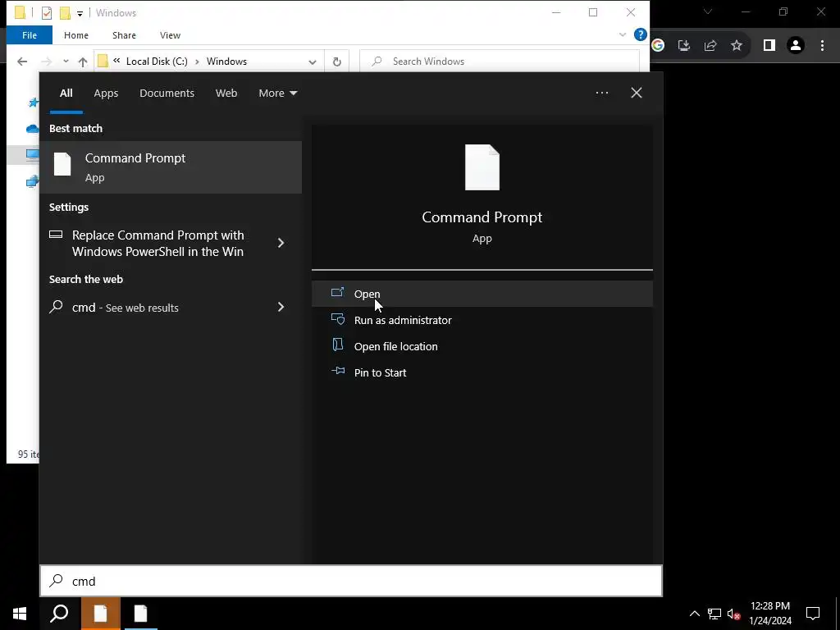Open Chrome's three-dot menu
This screenshot has height=630, width=840.
tap(822, 46)
